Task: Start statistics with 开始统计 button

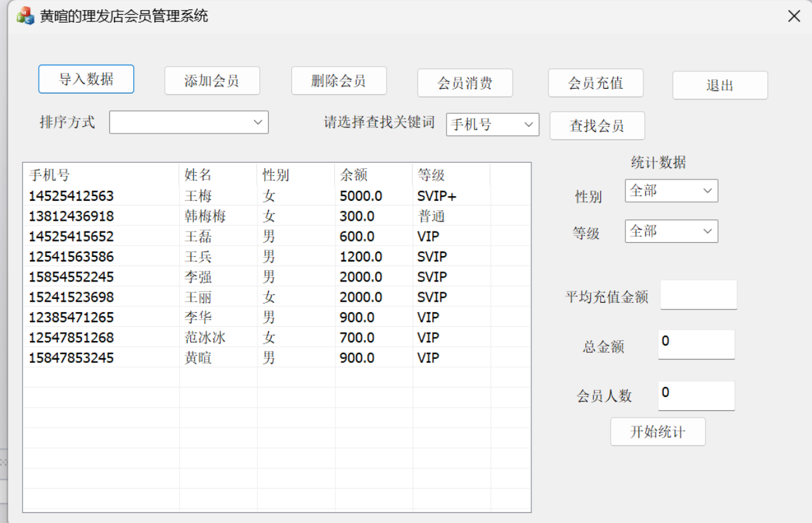Action: (657, 432)
